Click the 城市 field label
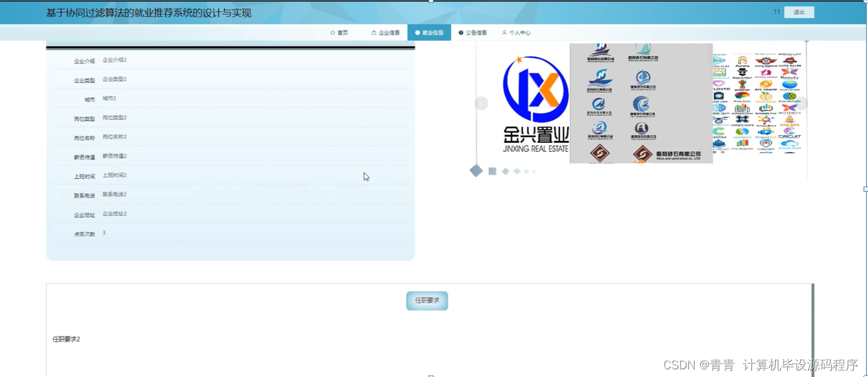 (90, 100)
